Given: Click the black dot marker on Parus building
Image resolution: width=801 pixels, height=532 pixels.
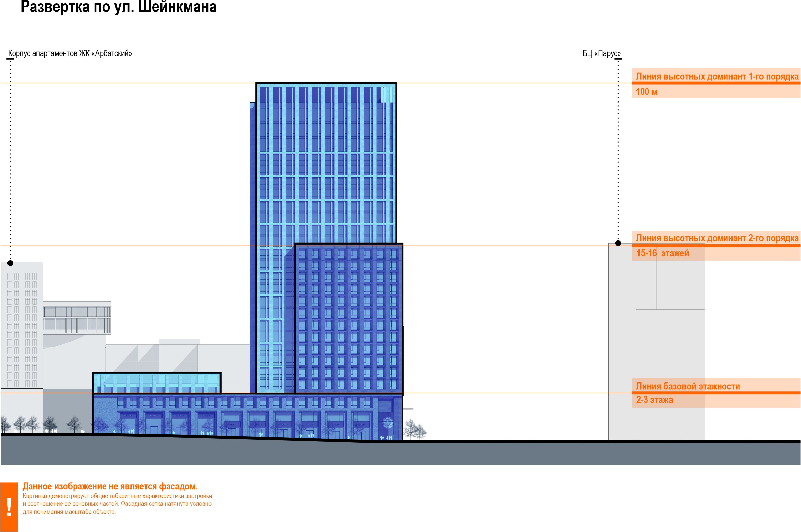Looking at the screenshot, I should click(x=618, y=243).
